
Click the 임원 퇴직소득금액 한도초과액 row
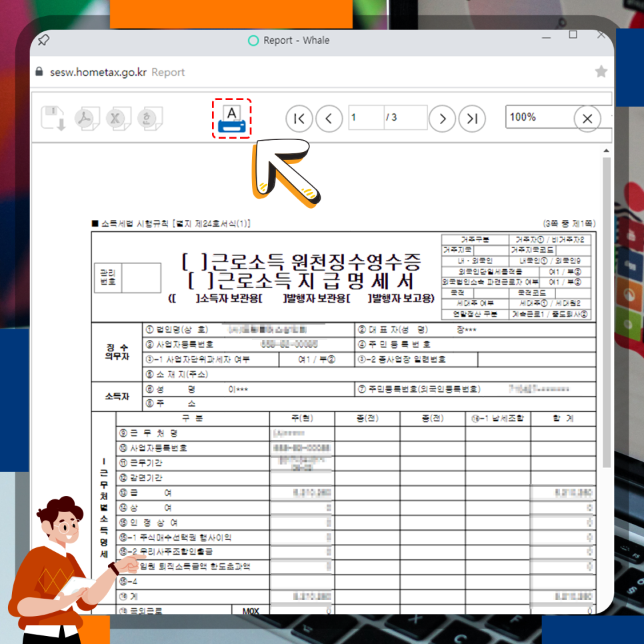point(194,567)
